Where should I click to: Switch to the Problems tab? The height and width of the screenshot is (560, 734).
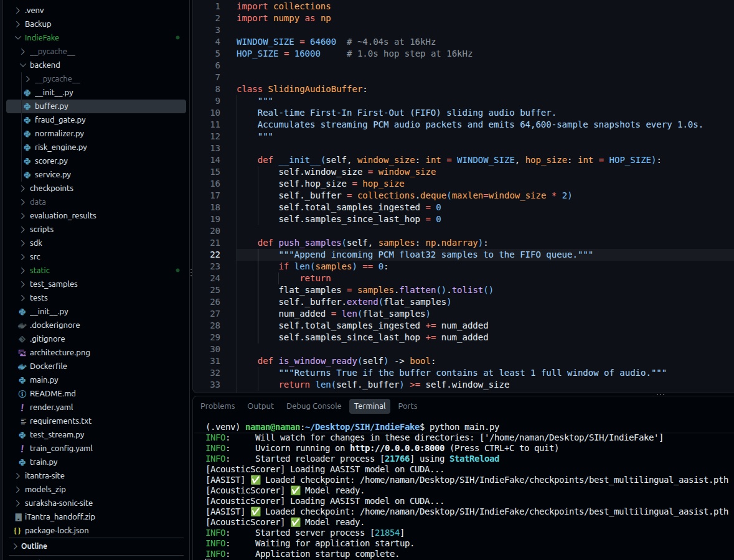click(218, 406)
